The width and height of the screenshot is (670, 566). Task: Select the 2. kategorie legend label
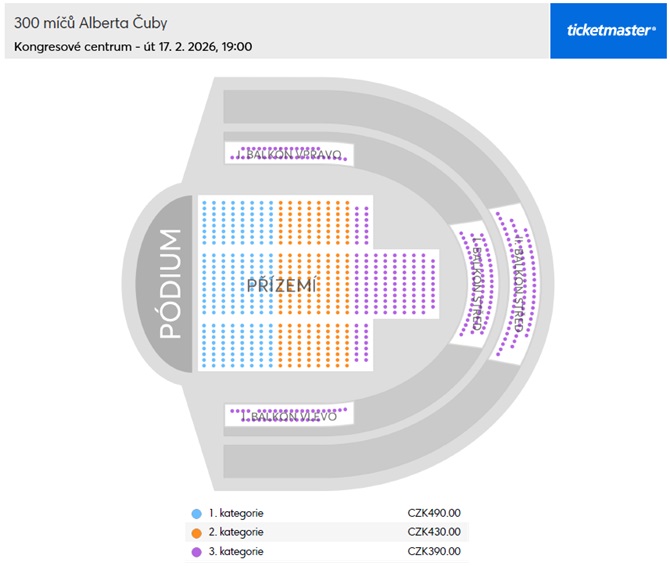236,532
